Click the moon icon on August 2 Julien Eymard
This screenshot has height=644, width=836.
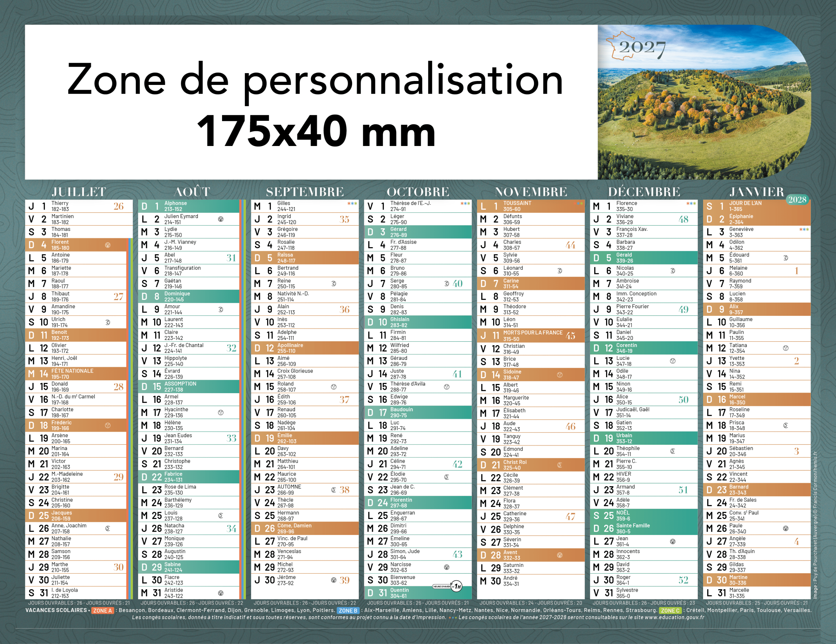pos(220,219)
